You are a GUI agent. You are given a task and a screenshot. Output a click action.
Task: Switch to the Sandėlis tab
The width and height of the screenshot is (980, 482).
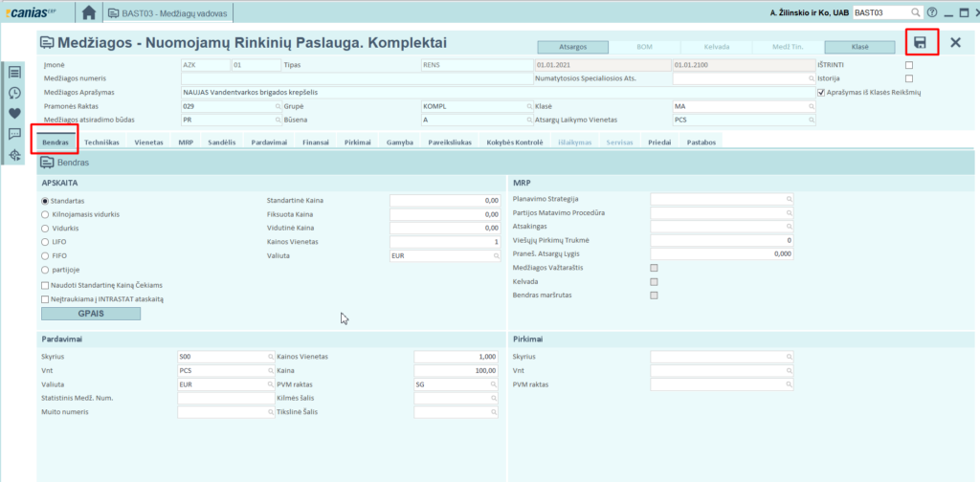click(x=221, y=142)
